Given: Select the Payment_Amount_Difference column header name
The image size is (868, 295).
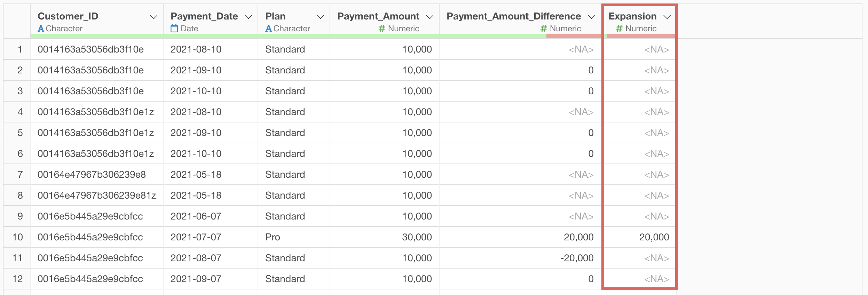Looking at the screenshot, I should pos(514,16).
